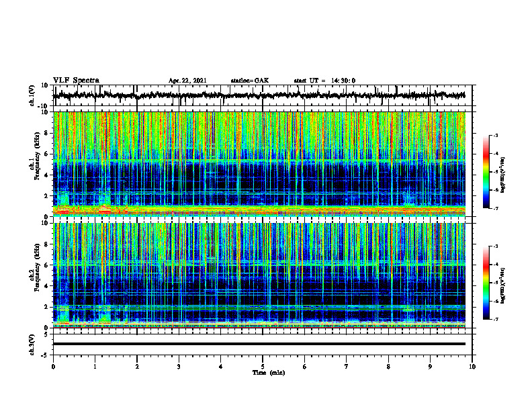Click tick label "4" on ch.1 frequency axis
The image size is (532, 411).
[46, 175]
